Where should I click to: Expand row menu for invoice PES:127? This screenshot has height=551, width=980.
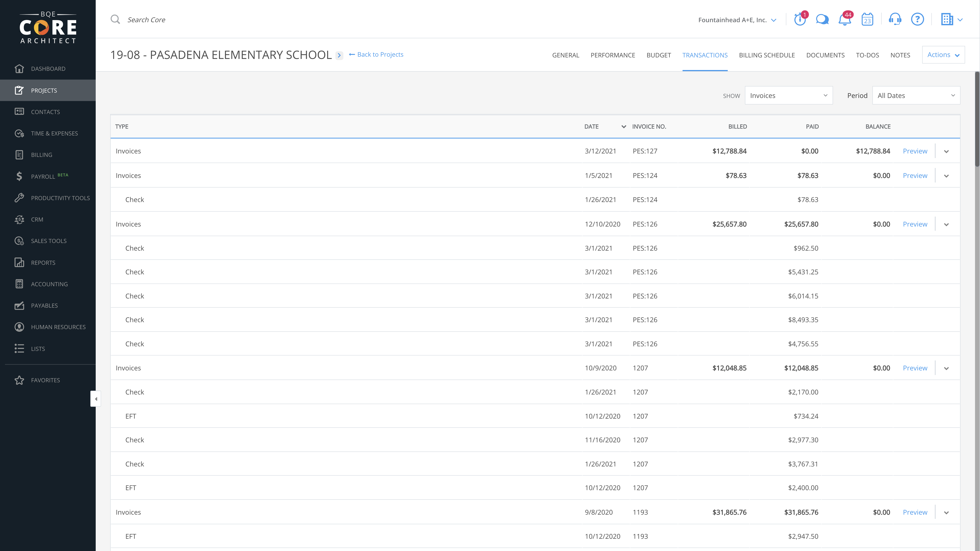tap(946, 151)
